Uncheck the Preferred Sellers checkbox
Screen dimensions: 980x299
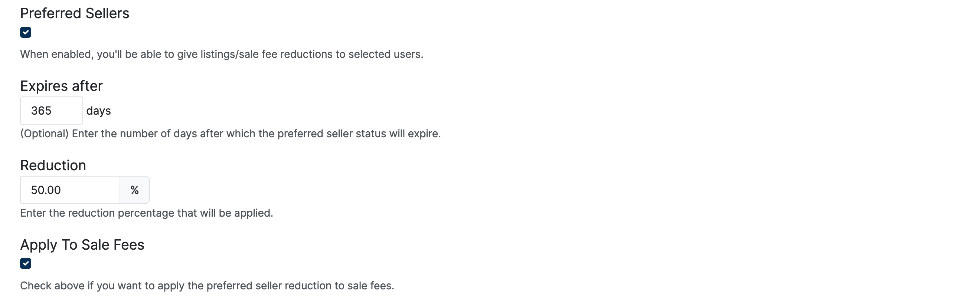pyautogui.click(x=26, y=32)
